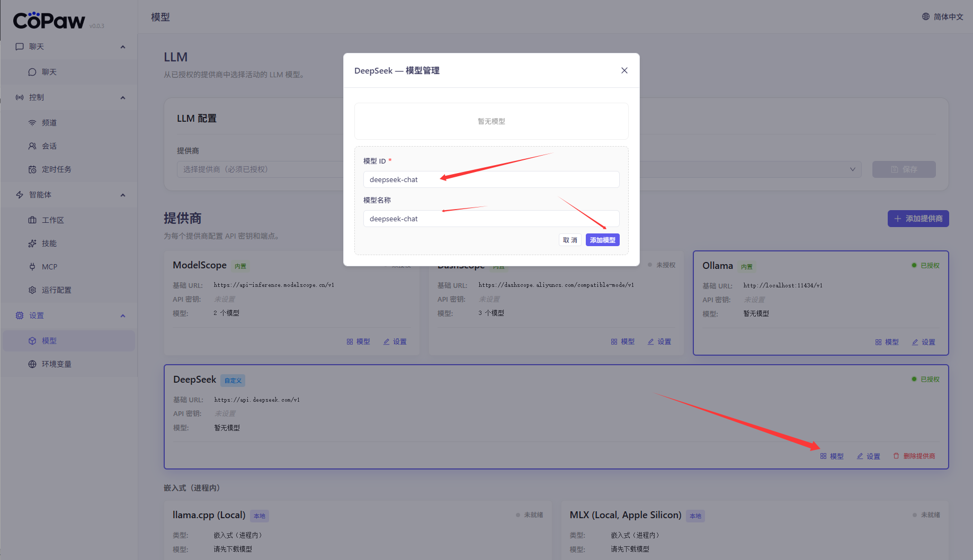Viewport: 973px width, 560px height.
Task: Open 环境变量 environment variables page
Action: tap(56, 364)
